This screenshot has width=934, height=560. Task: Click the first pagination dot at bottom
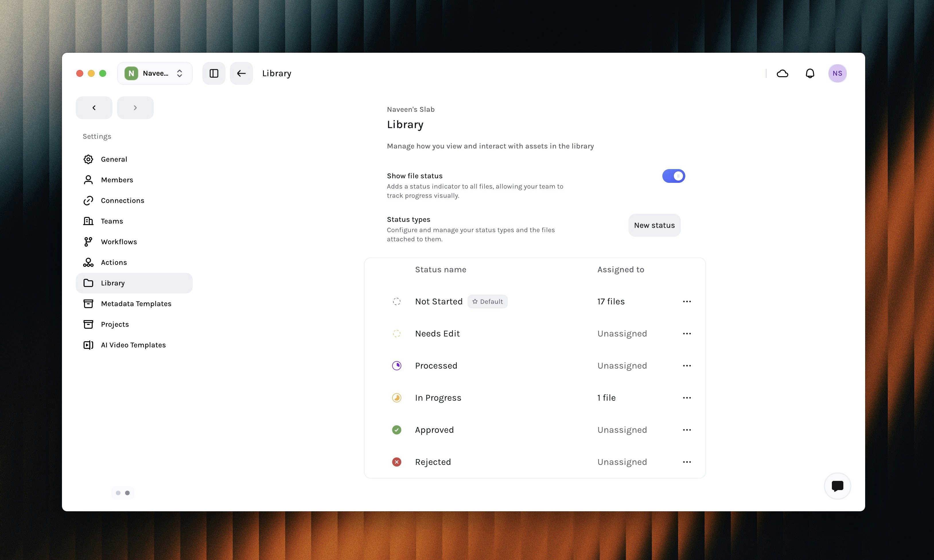coord(118,493)
